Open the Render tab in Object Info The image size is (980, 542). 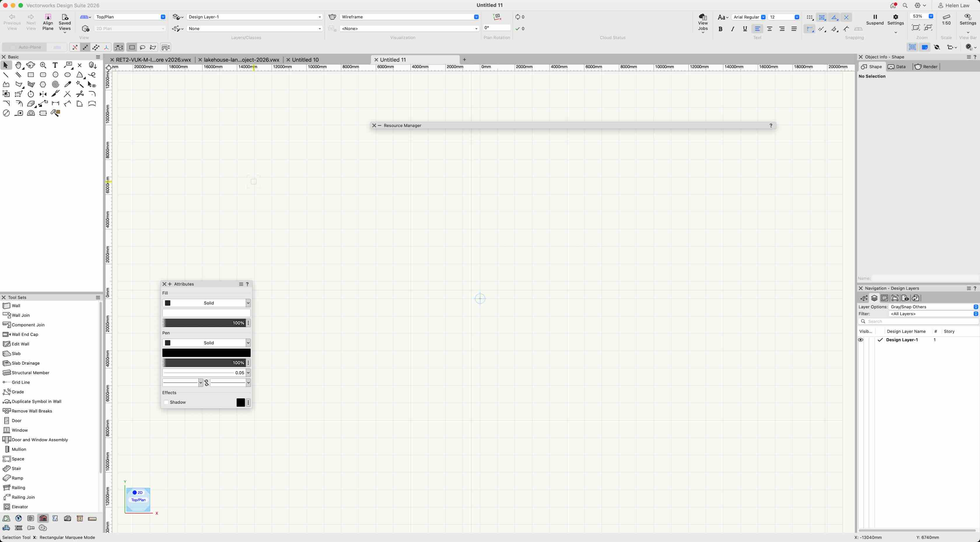click(927, 67)
